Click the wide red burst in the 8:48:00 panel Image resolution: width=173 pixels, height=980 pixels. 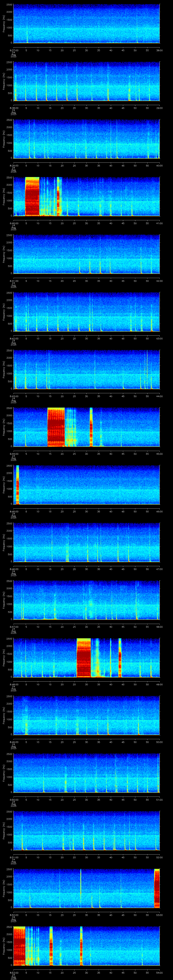click(x=84, y=658)
